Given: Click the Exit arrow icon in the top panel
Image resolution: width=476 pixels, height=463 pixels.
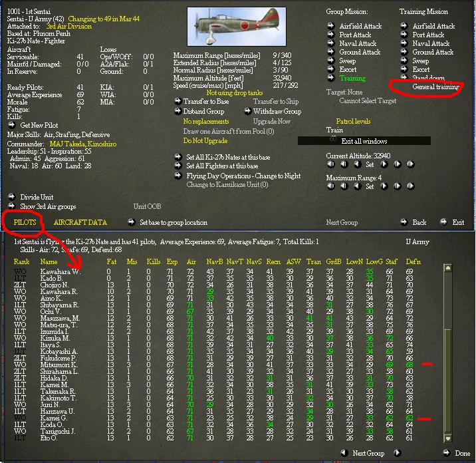Looking at the screenshot, I should pyautogui.click(x=443, y=222).
